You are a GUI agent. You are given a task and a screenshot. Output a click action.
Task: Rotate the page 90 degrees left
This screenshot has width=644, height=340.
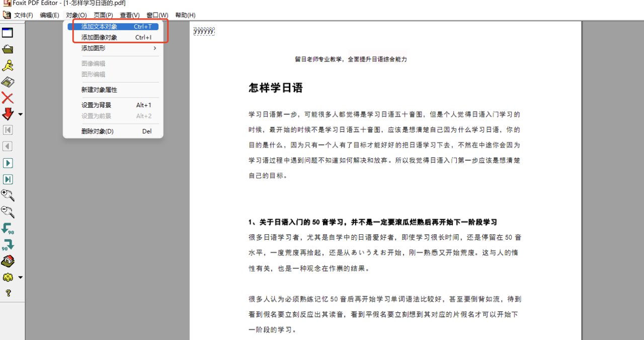coord(7,228)
